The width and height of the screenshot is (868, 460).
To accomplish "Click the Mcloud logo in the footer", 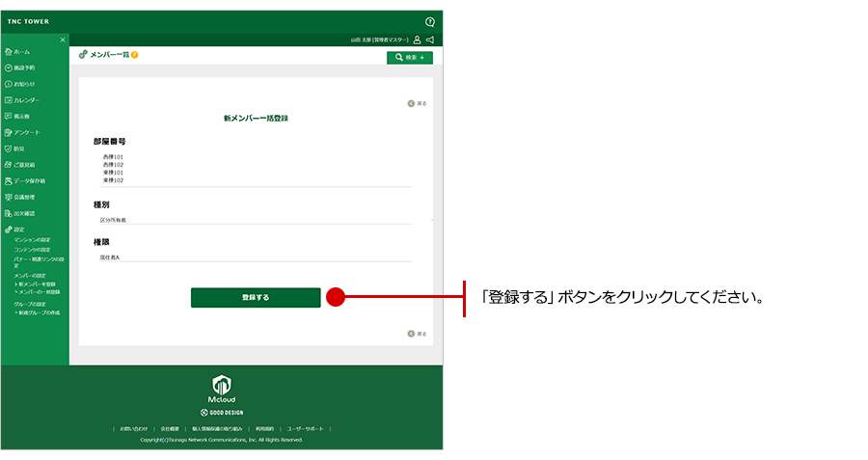I will click(222, 388).
